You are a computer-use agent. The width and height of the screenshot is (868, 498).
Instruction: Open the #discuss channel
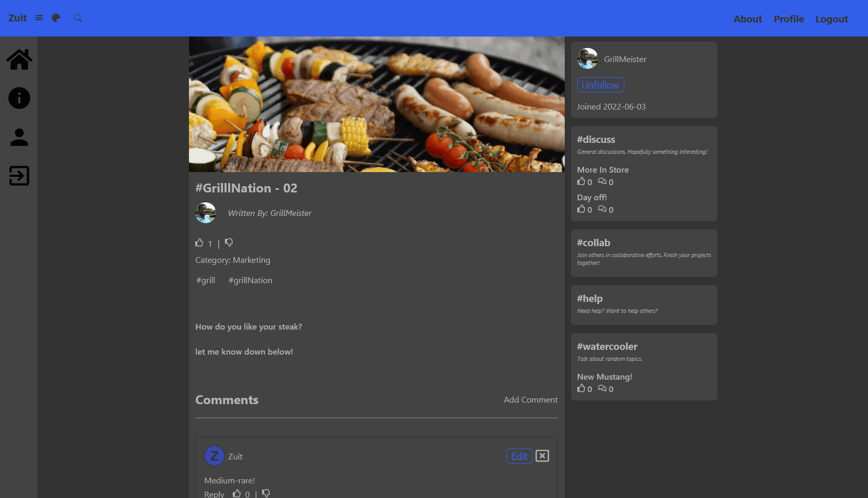pos(596,139)
